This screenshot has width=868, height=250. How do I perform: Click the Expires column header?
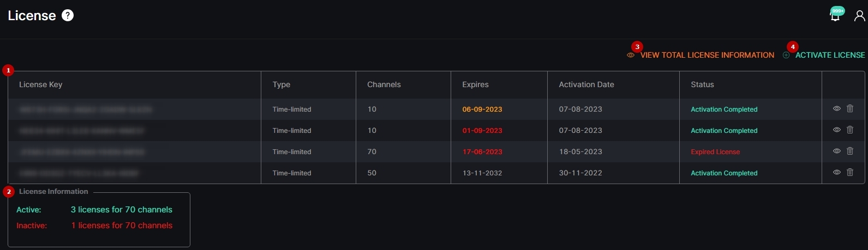pos(475,84)
